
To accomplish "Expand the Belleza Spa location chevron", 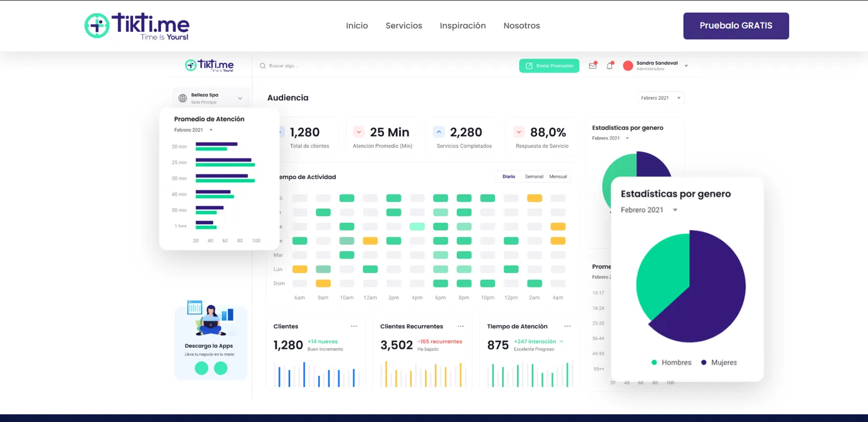I will (240, 99).
